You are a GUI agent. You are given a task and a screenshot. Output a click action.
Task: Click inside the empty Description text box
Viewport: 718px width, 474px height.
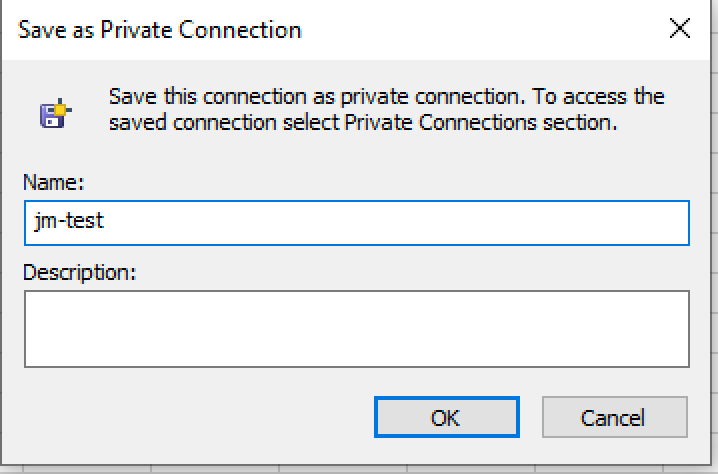[x=357, y=329]
